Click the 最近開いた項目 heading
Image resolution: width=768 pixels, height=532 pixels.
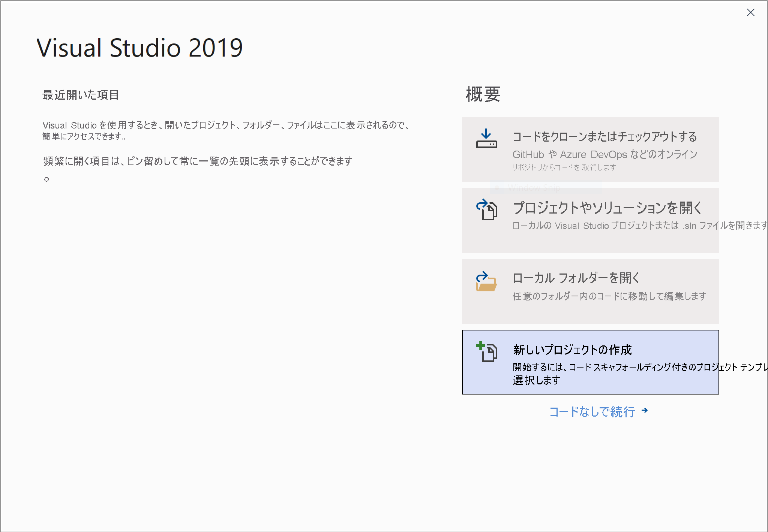81,95
